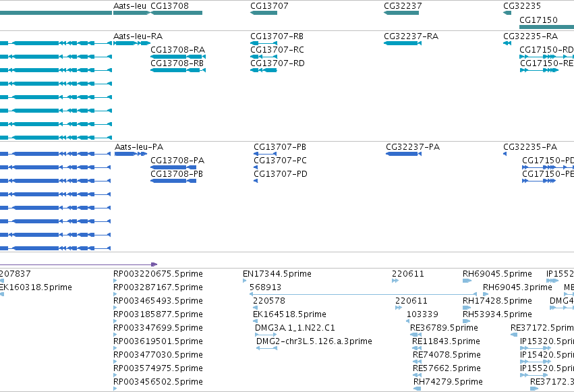Select protein CG17150-PD

[548, 167]
